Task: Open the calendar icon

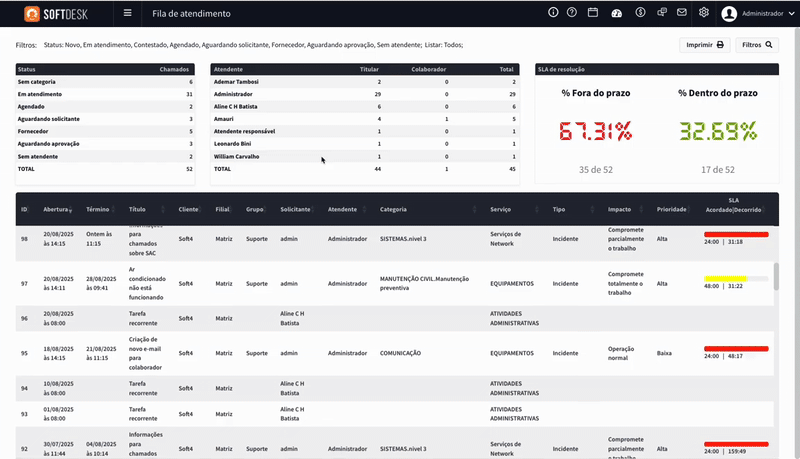Action: [593, 13]
